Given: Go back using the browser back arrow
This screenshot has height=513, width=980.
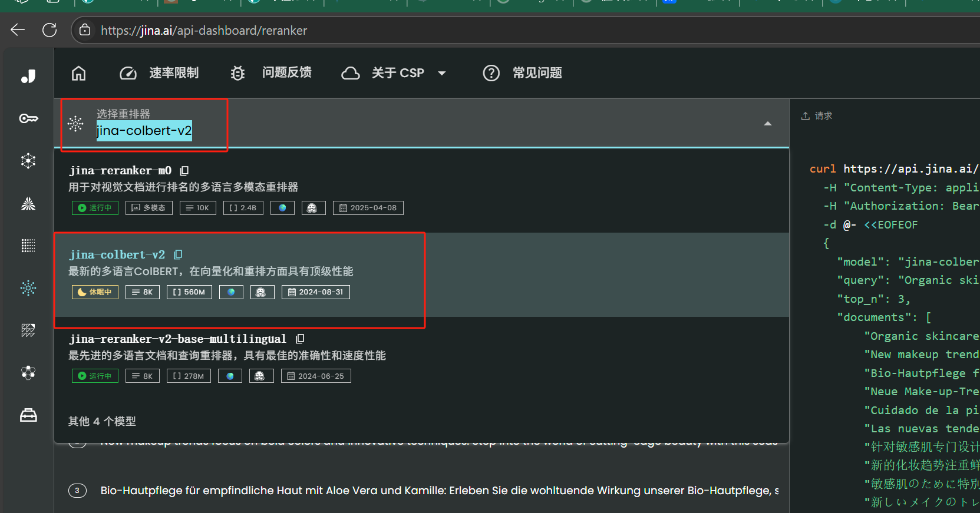Looking at the screenshot, I should pos(18,30).
